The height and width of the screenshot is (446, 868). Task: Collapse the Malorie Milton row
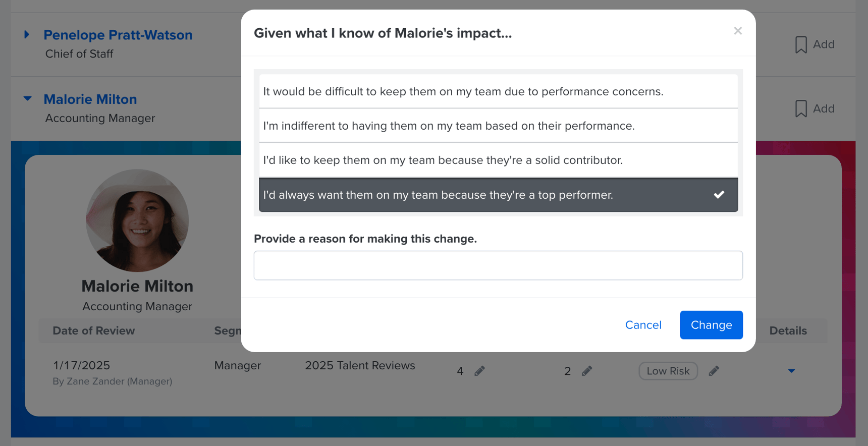coord(27,99)
